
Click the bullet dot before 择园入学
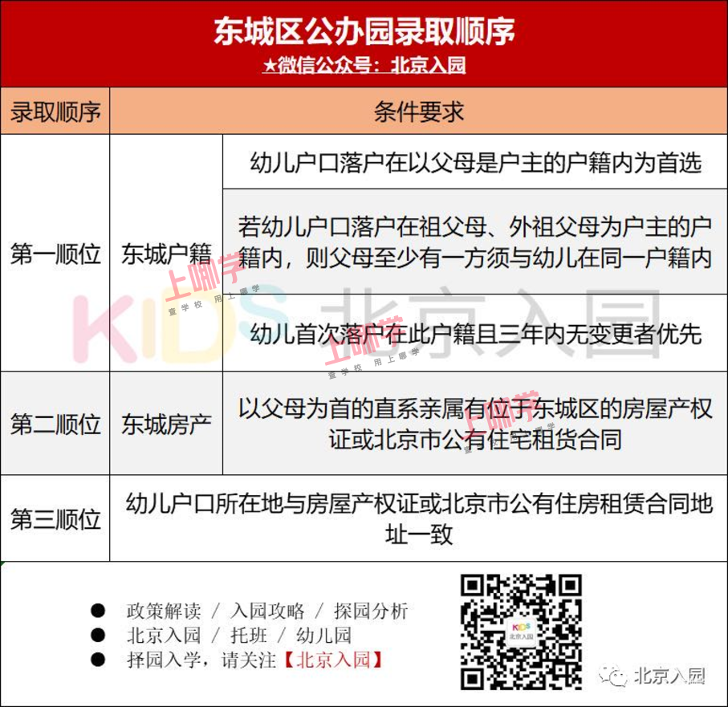98,660
